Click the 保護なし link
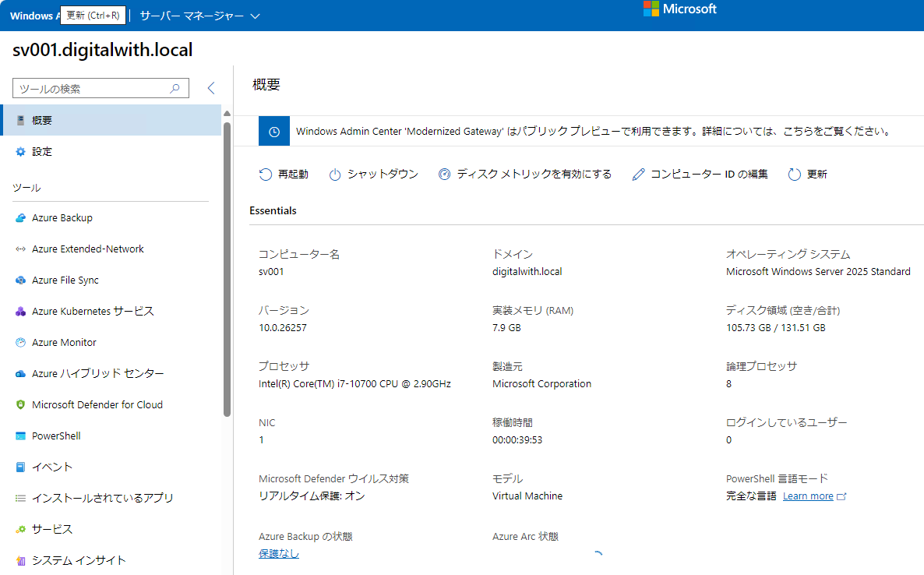This screenshot has height=575, width=924. (279, 554)
